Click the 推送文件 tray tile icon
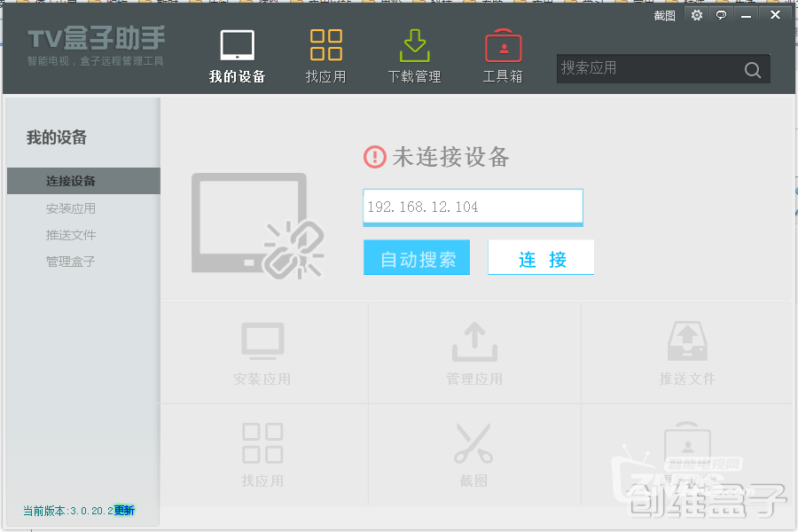Image resolution: width=798 pixels, height=532 pixels. 687,340
